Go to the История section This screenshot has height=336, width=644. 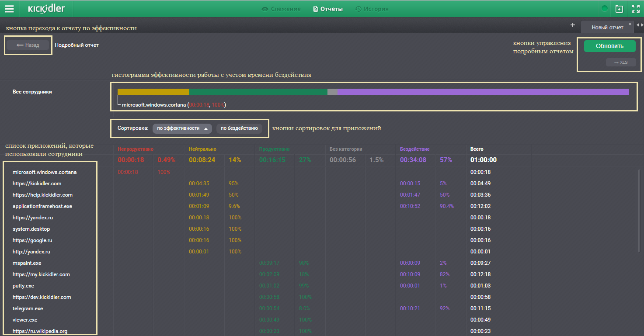(372, 9)
